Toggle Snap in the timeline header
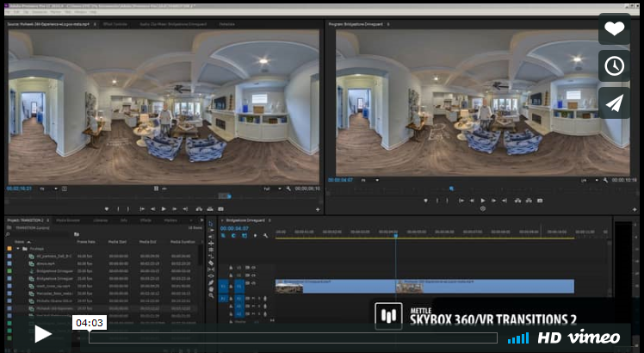644x353 pixels. 233,235
